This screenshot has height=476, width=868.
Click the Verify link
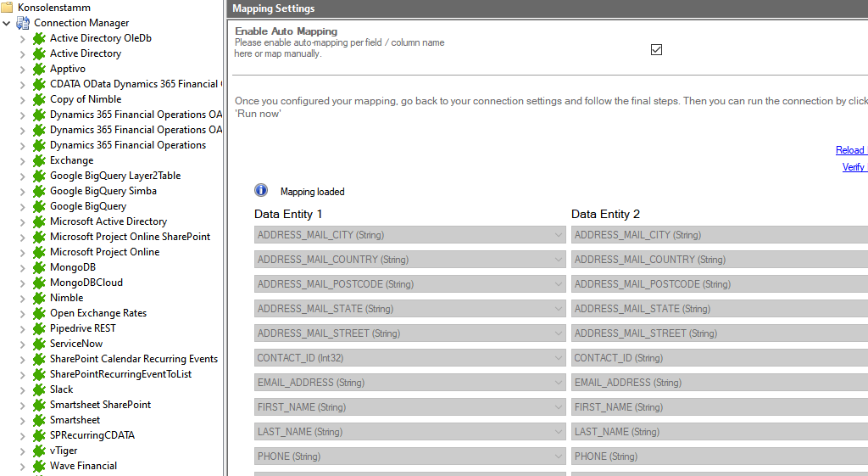(853, 167)
